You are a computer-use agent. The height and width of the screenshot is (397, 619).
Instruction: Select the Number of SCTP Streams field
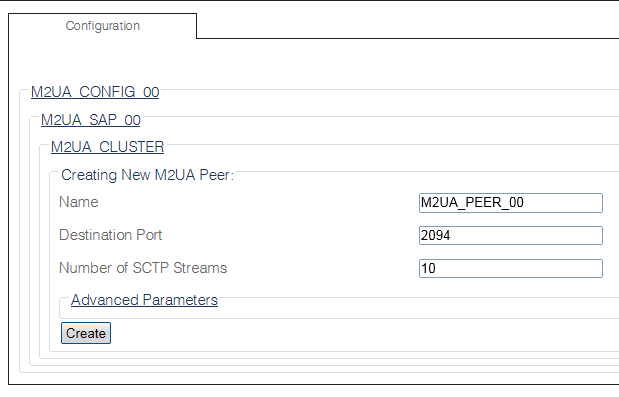point(511,269)
